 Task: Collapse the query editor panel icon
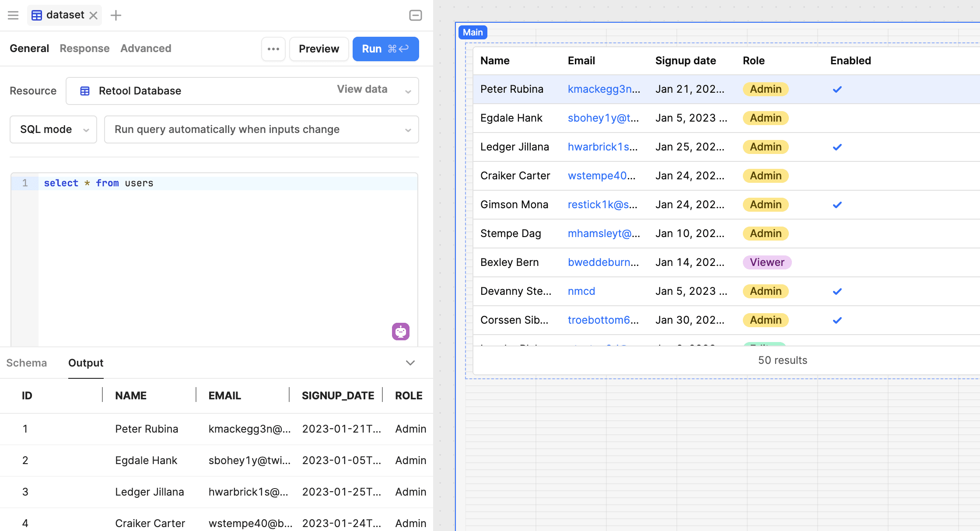click(415, 15)
